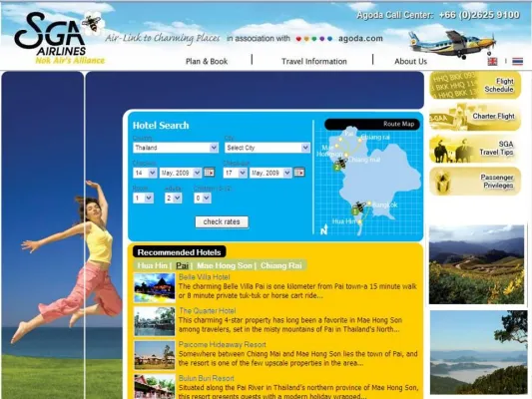
Task: Open the Charter Flight banner
Action: pyautogui.click(x=475, y=118)
